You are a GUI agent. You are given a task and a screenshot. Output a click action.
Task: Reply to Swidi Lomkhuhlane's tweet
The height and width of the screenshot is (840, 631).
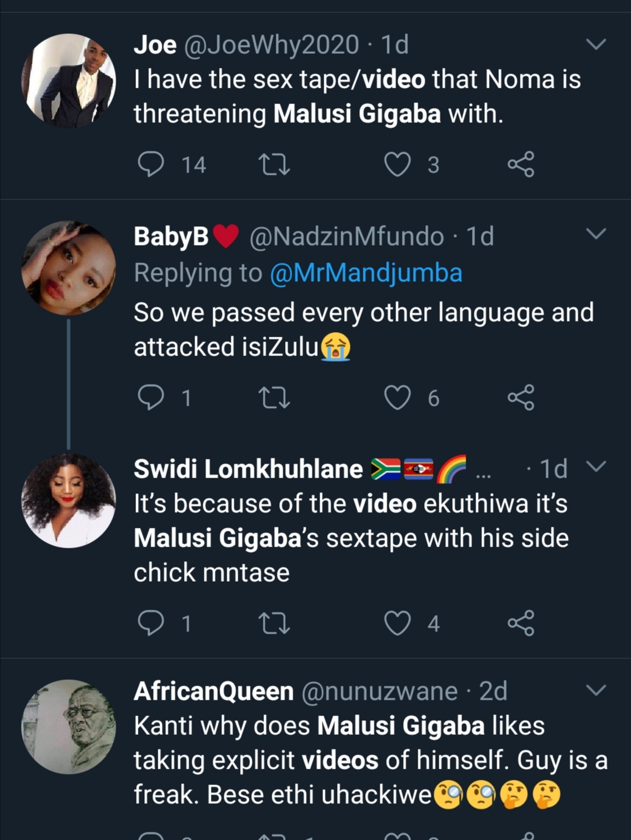pos(151,623)
